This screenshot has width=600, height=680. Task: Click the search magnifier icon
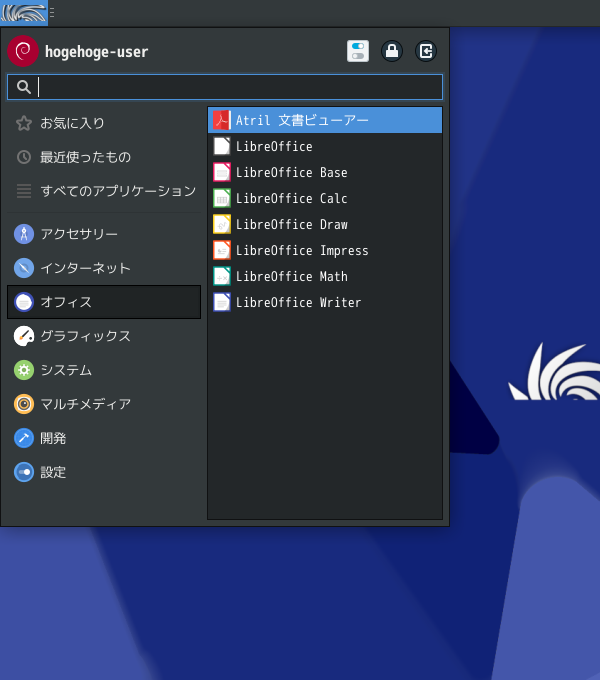(24, 87)
